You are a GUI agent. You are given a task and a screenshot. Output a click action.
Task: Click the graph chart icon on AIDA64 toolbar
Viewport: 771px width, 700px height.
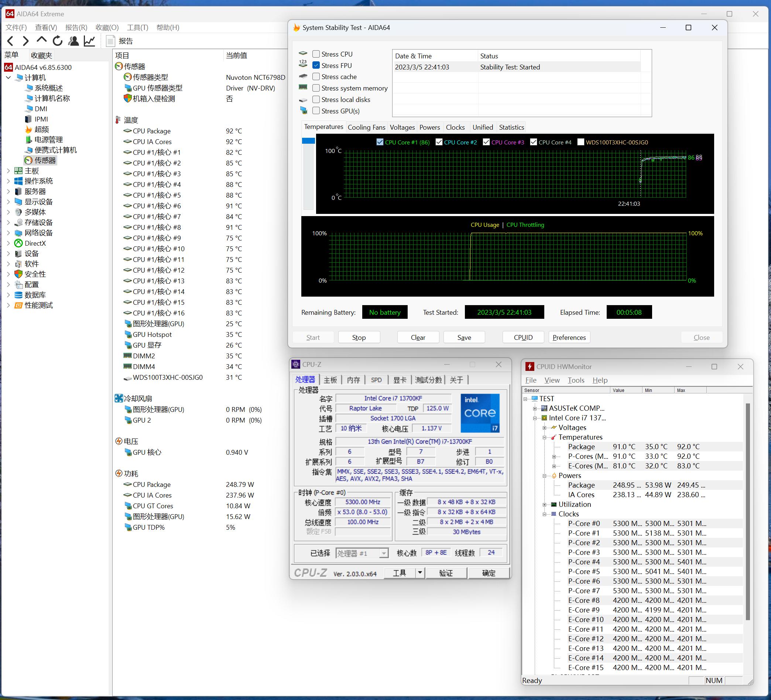click(x=89, y=41)
